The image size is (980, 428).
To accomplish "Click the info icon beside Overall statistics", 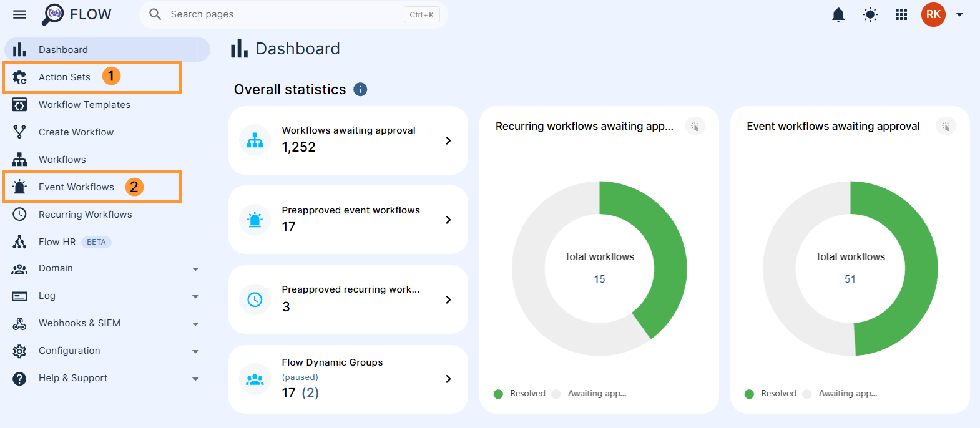I will (360, 89).
